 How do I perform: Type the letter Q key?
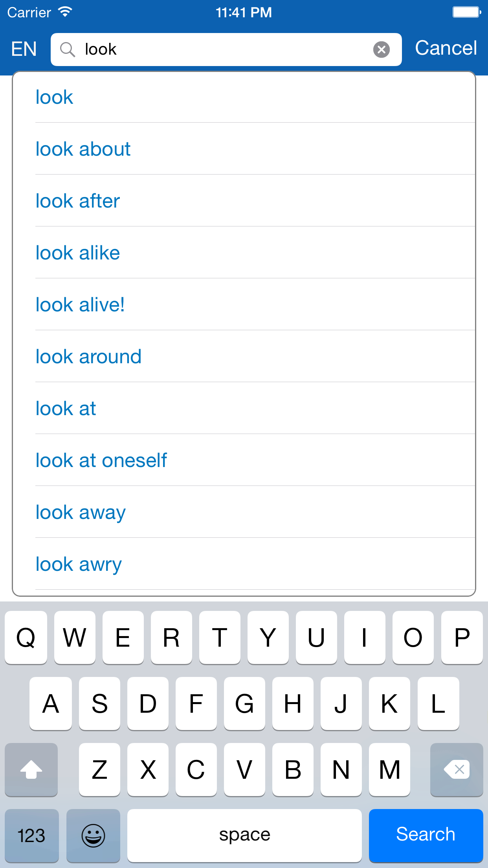pos(26,637)
